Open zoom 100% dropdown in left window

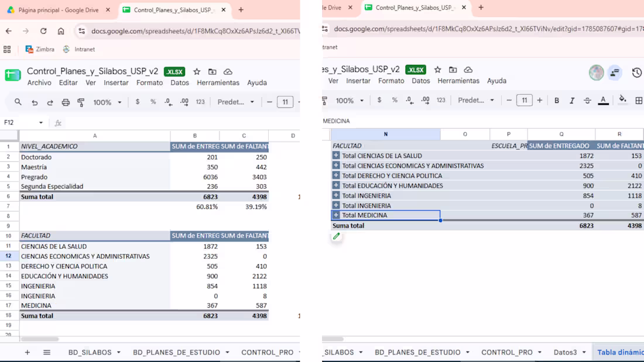click(107, 102)
